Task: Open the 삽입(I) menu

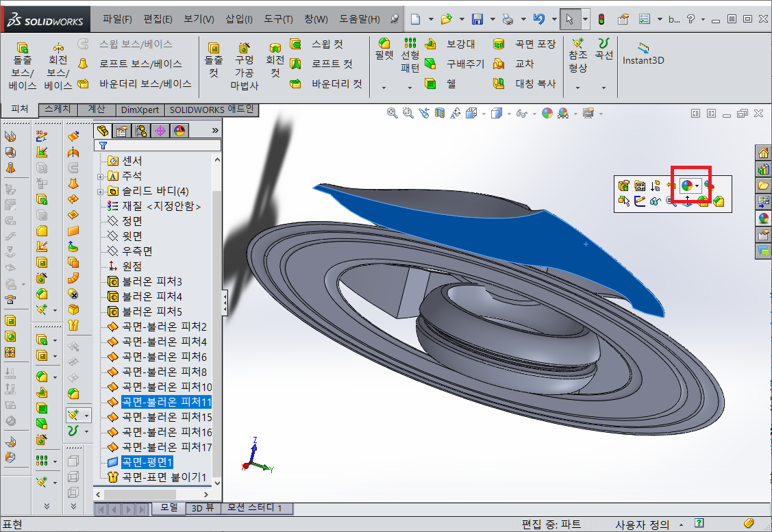Action: [239, 19]
